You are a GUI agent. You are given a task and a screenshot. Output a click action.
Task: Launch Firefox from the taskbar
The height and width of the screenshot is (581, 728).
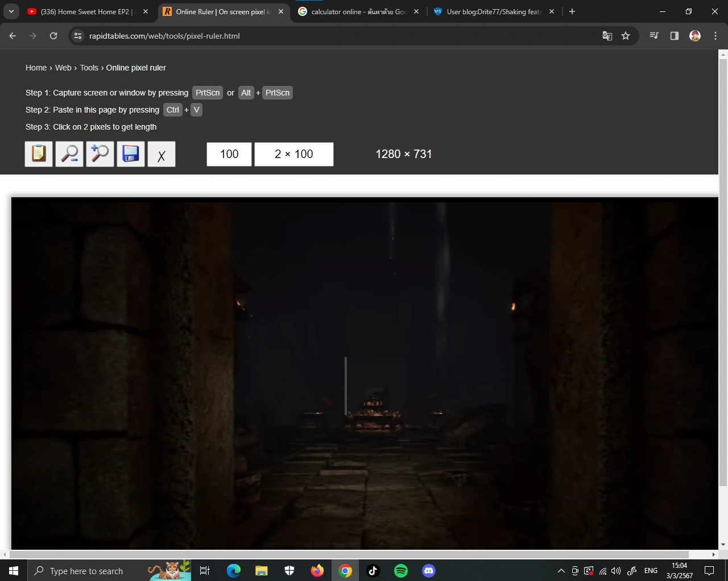pos(317,571)
